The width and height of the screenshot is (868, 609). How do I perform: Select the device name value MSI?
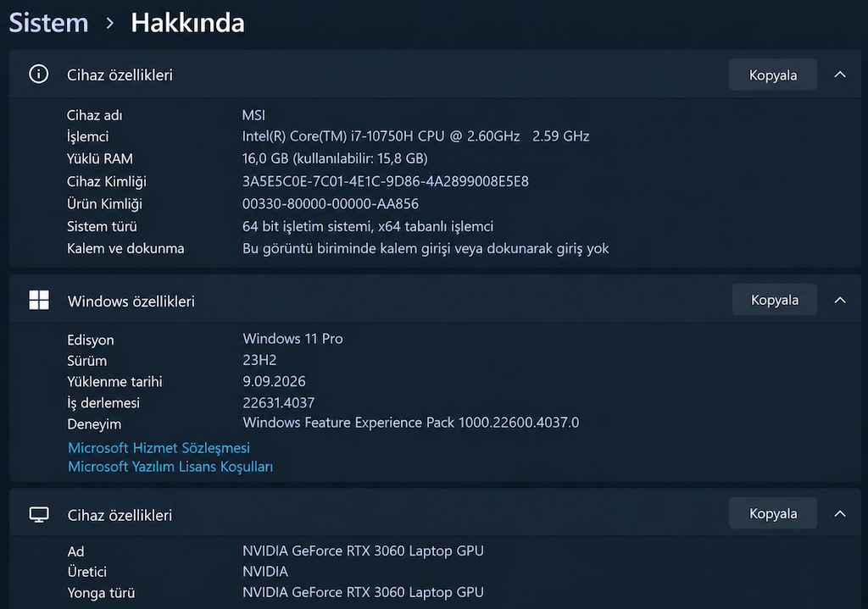253,115
